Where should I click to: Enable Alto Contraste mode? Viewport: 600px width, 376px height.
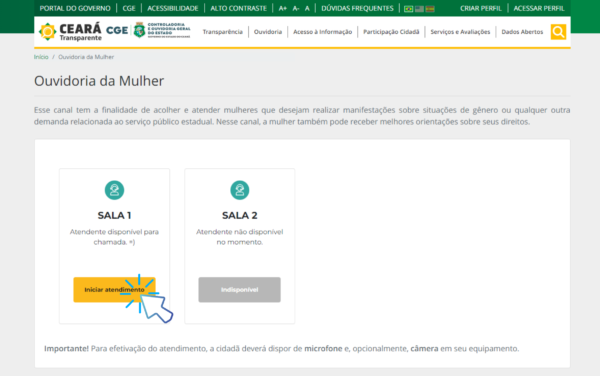coord(238,8)
